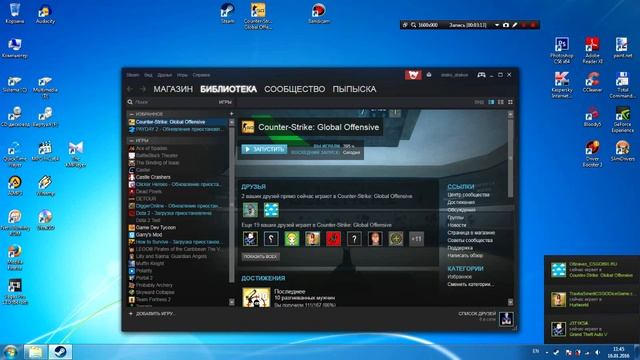Click the Steam taskbar button
The image size is (640, 360).
[x=60, y=352]
